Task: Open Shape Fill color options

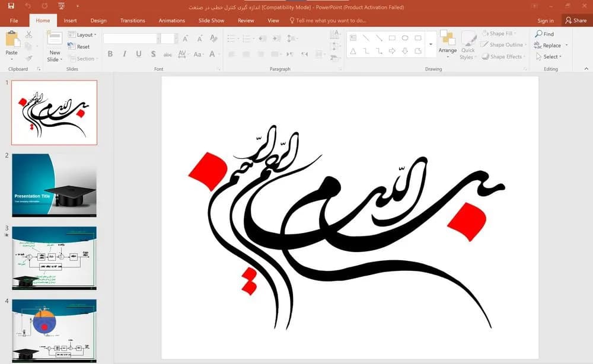Action: [499, 34]
